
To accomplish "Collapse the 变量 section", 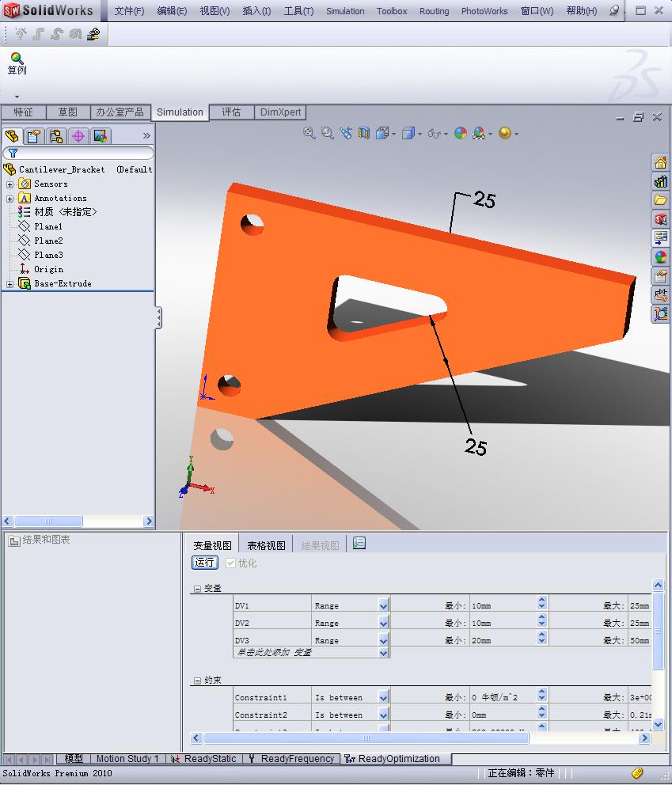I will (x=197, y=589).
